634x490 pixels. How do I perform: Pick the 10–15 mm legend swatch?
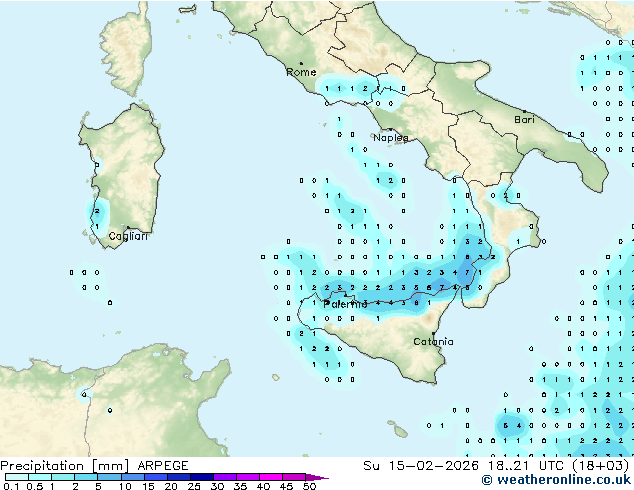[132, 477]
